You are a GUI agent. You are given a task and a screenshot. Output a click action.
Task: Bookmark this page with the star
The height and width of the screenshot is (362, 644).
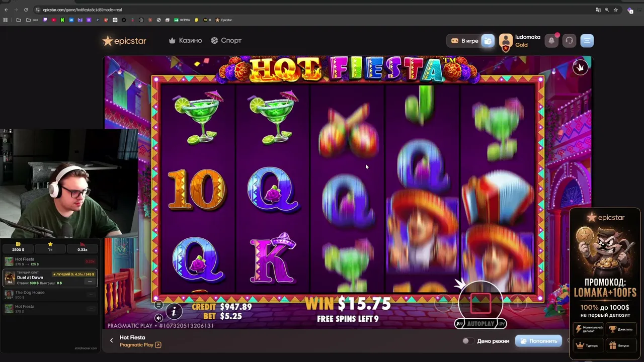[x=616, y=10]
